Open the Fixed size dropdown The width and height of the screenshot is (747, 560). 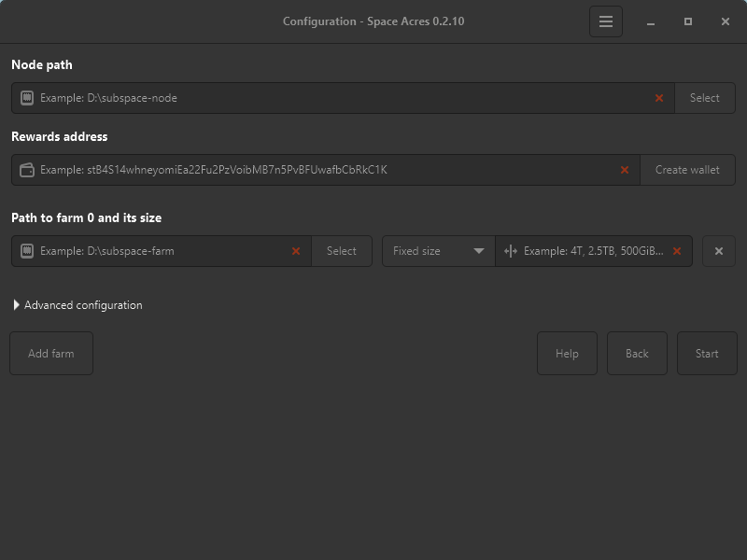[x=439, y=251]
